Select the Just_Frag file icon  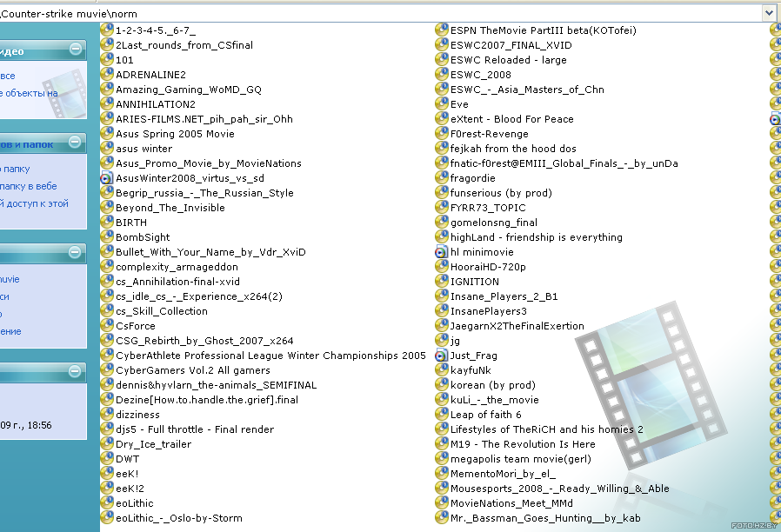click(442, 355)
